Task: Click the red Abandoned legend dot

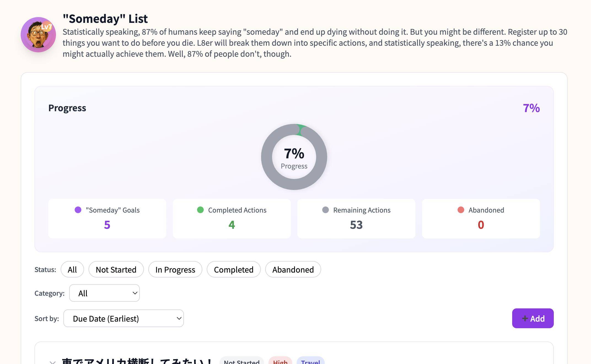Action: (x=461, y=210)
